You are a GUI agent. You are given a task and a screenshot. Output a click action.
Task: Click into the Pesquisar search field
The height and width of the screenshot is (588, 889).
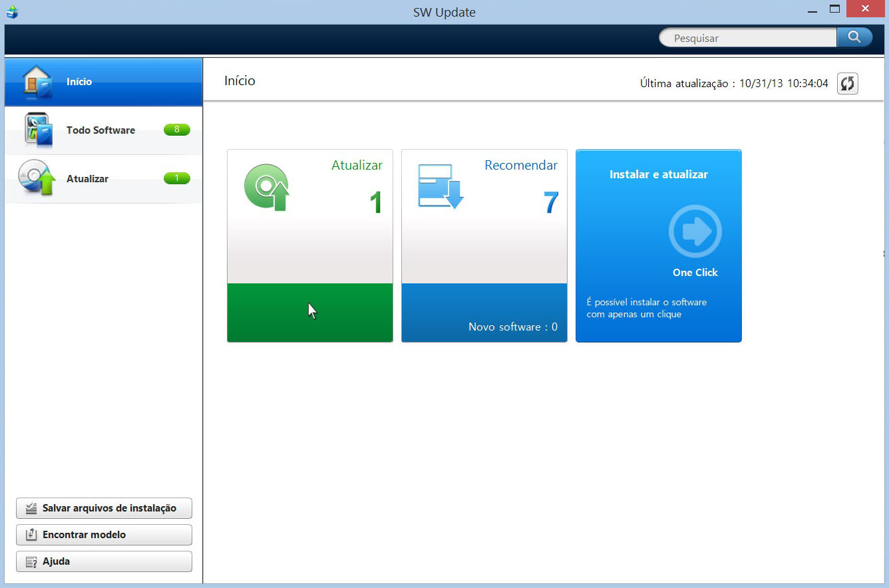[x=748, y=38]
